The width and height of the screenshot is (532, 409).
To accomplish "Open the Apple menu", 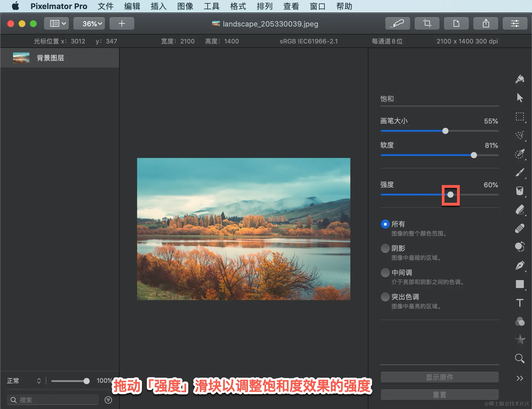I will tap(16, 6).
